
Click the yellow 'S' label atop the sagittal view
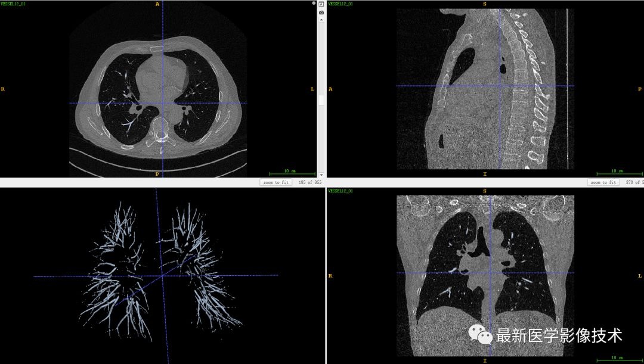coord(485,4)
